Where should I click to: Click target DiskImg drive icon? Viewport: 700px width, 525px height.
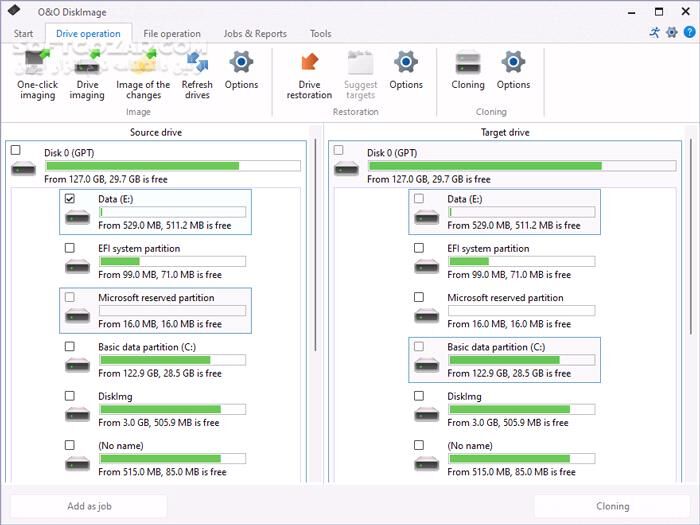[x=427, y=415]
